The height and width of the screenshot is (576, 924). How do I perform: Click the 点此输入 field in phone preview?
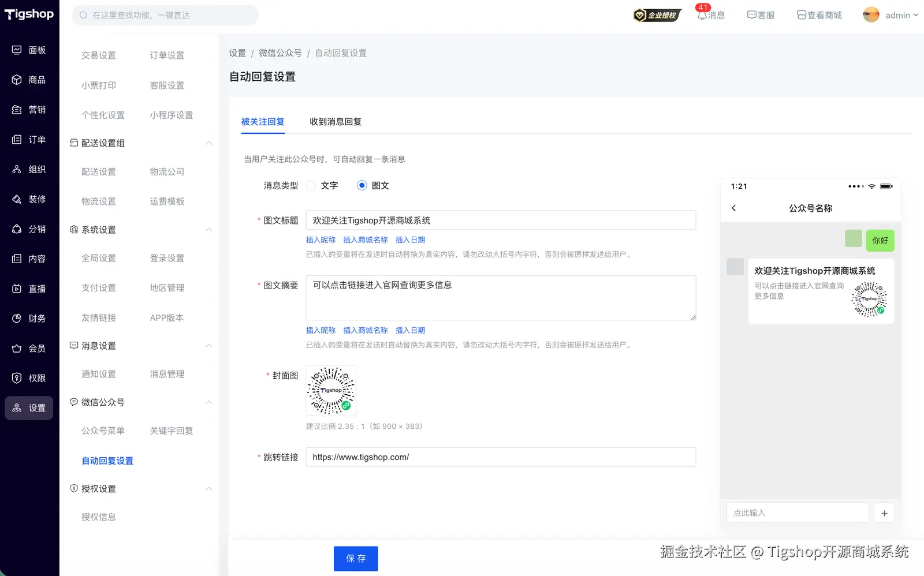798,513
